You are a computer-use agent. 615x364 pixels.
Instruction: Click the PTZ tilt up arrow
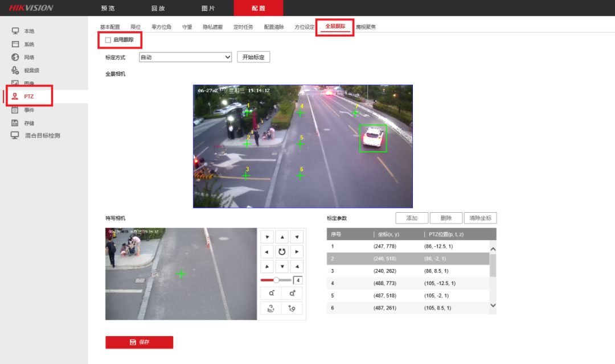pos(282,237)
